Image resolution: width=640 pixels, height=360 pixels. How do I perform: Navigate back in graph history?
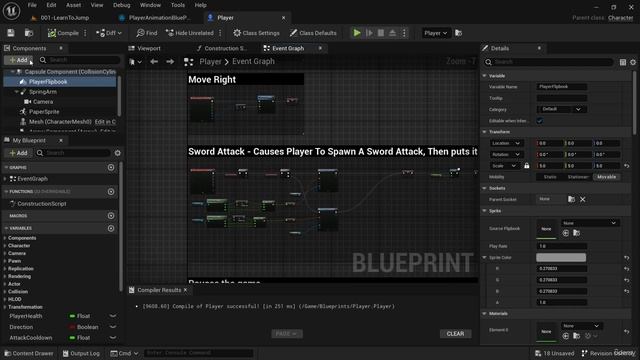pyautogui.click(x=154, y=62)
